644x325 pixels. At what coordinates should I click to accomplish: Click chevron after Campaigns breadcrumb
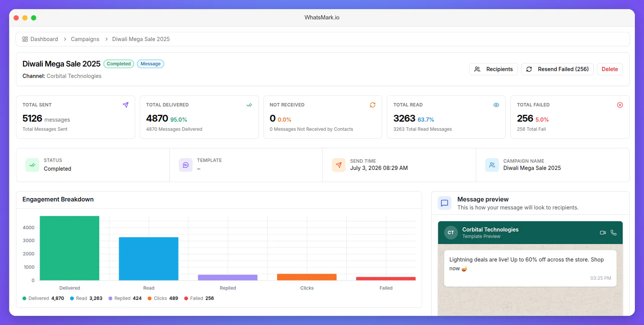(x=106, y=39)
